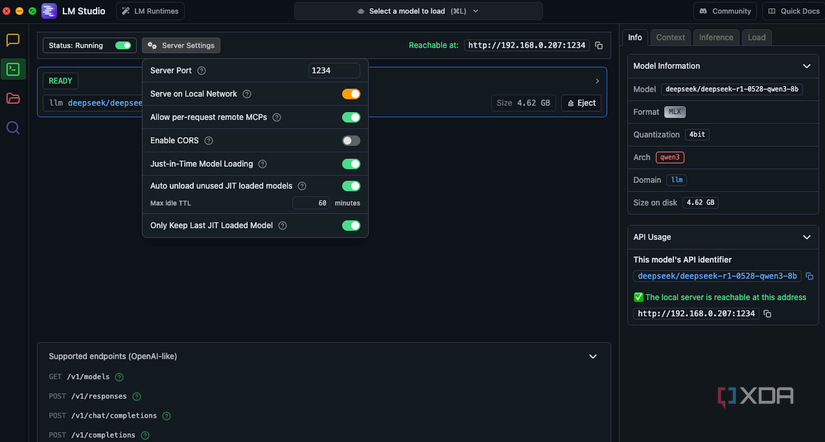Open LM Runtimes

150,11
